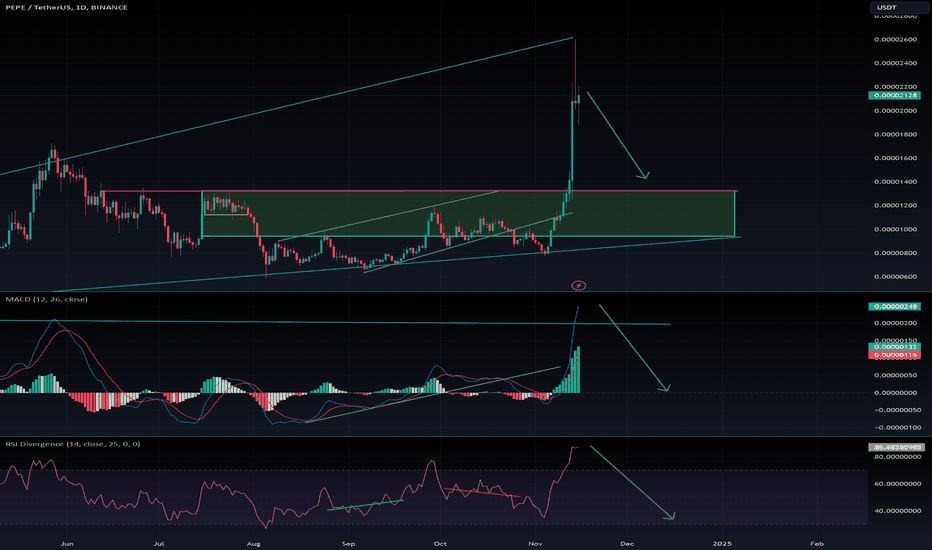Click the 0.00000800 price axis label
Viewport: 932px width, 550px height.
pos(895,253)
